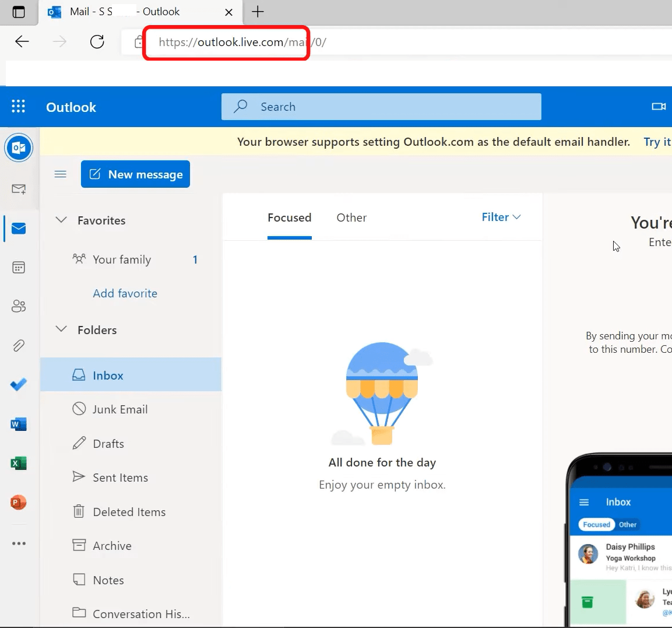Viewport: 672px width, 628px height.
Task: Open more apps ellipsis in rail
Action: 19,543
